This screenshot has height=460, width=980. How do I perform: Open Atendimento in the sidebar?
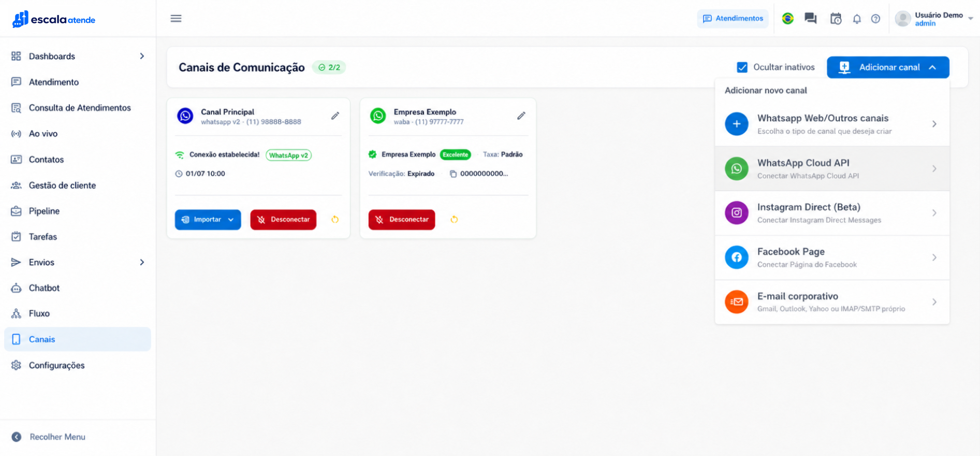click(78, 82)
